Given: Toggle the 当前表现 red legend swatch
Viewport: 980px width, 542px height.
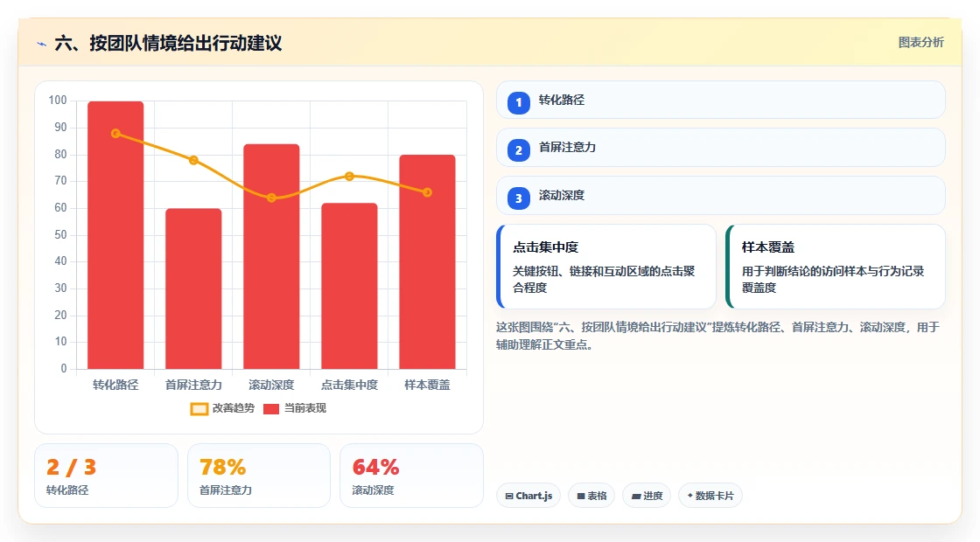Looking at the screenshot, I should point(271,409).
